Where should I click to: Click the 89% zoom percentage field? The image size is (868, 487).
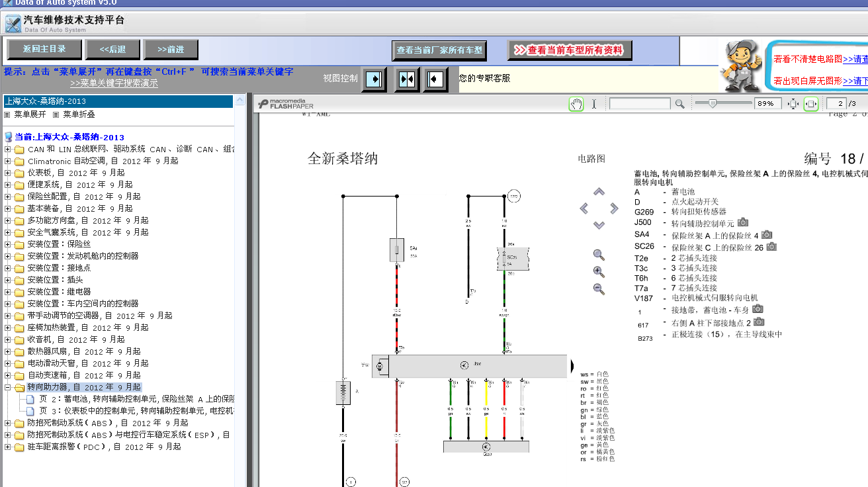pos(768,104)
